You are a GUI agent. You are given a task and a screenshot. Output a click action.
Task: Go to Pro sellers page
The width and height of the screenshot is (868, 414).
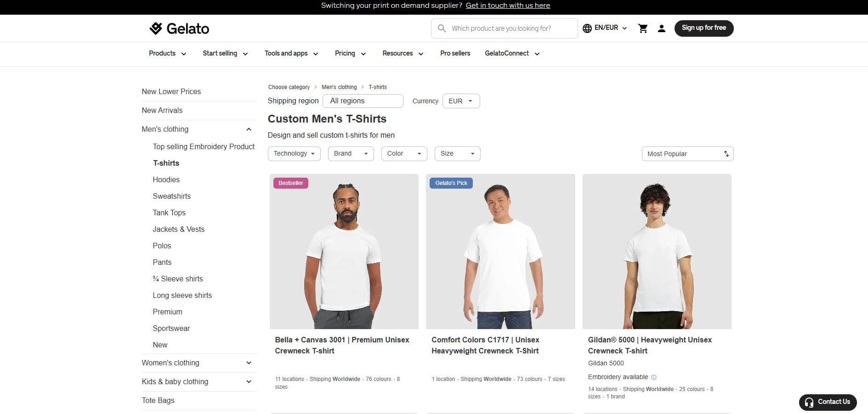[455, 54]
